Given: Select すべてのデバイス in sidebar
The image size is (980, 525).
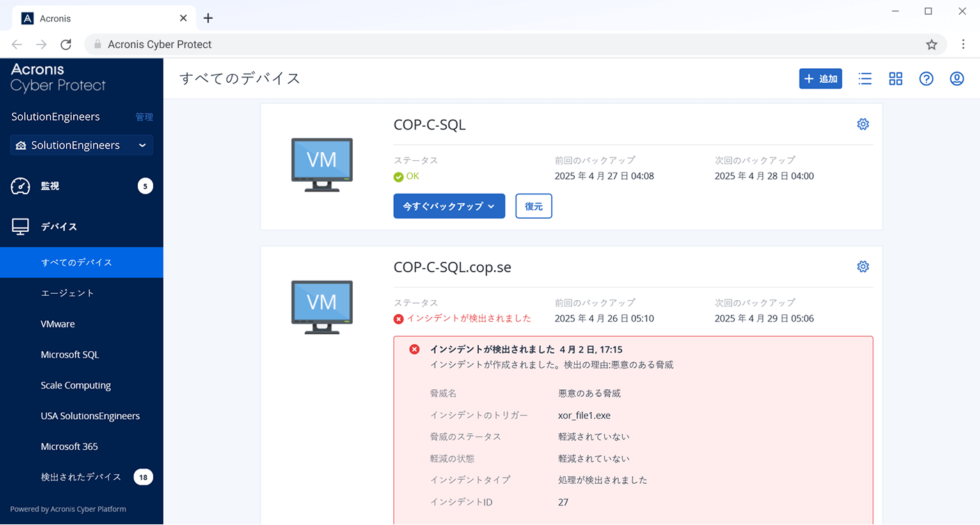Looking at the screenshot, I should (81, 262).
